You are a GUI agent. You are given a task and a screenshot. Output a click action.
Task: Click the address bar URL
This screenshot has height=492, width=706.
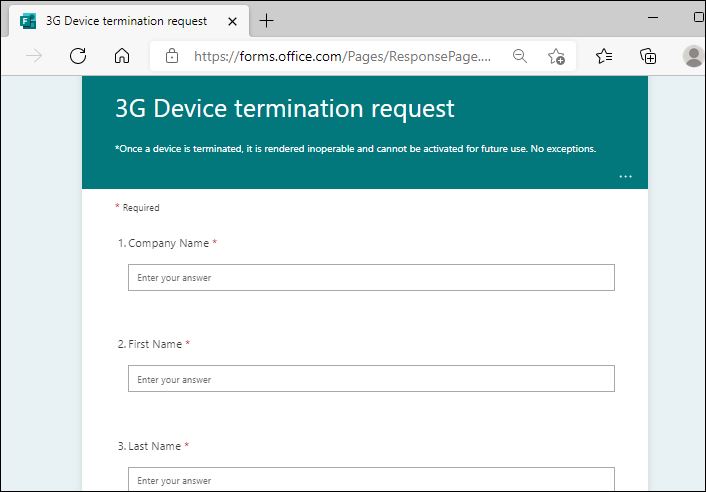coord(342,57)
